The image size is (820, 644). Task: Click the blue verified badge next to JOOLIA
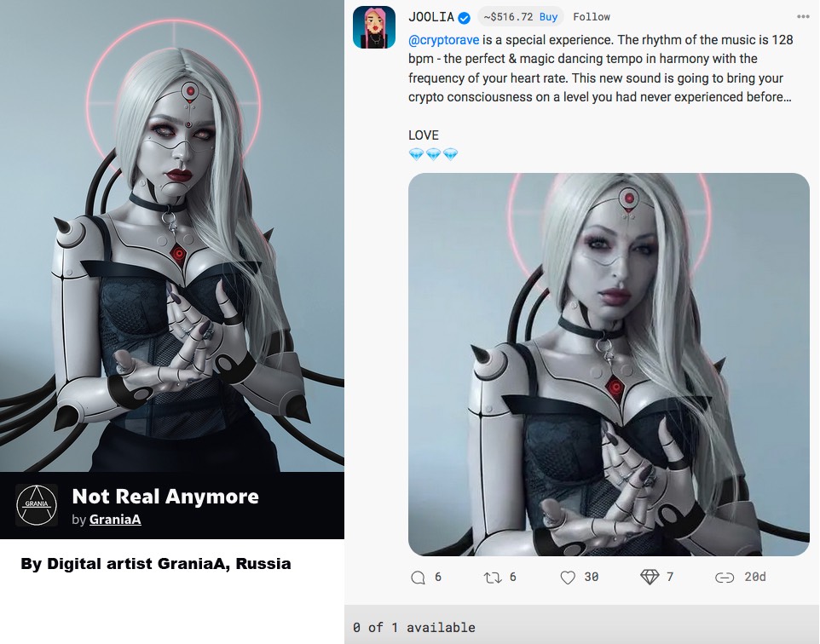point(465,17)
